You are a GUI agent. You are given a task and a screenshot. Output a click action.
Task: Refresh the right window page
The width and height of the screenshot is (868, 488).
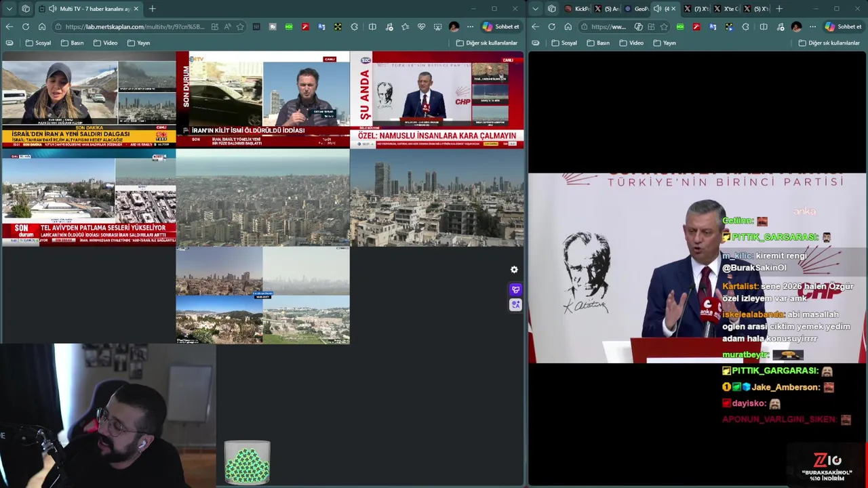552,26
